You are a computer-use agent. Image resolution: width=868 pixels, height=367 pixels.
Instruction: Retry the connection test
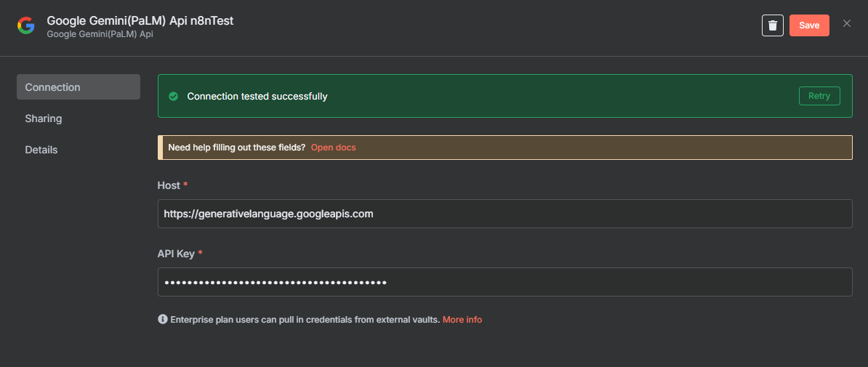[819, 96]
